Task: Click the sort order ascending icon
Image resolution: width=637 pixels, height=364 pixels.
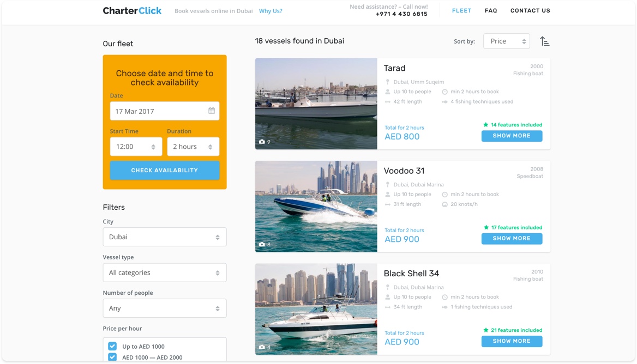Action: [544, 41]
